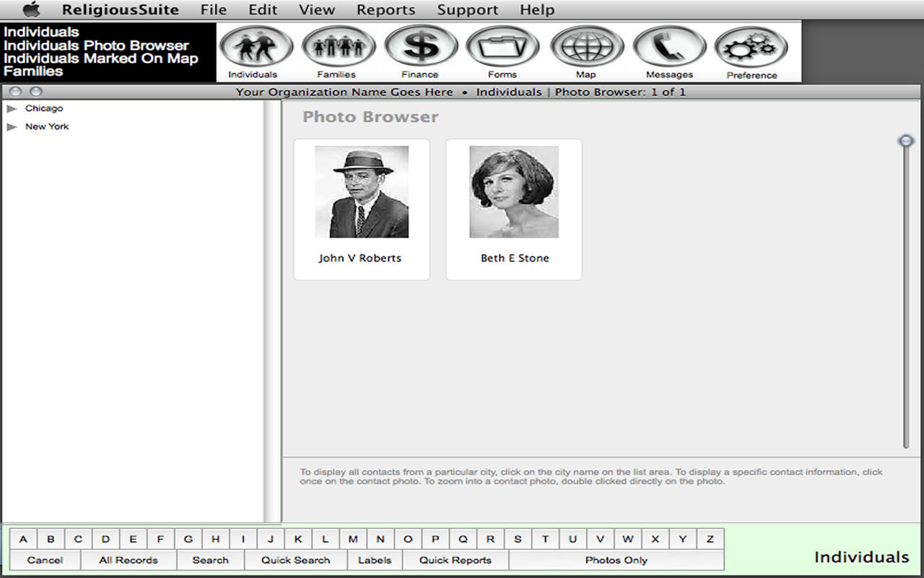This screenshot has height=578, width=924.
Task: Open the File menu
Action: [x=214, y=10]
